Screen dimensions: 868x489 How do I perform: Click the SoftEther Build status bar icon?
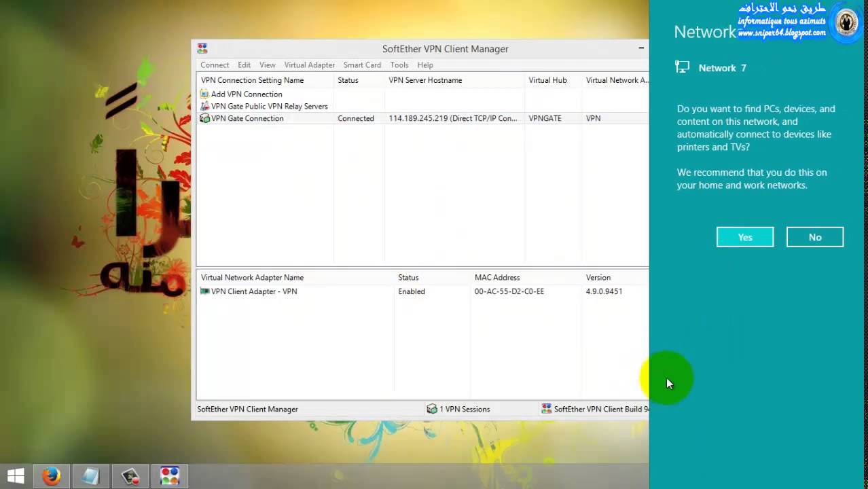click(546, 409)
